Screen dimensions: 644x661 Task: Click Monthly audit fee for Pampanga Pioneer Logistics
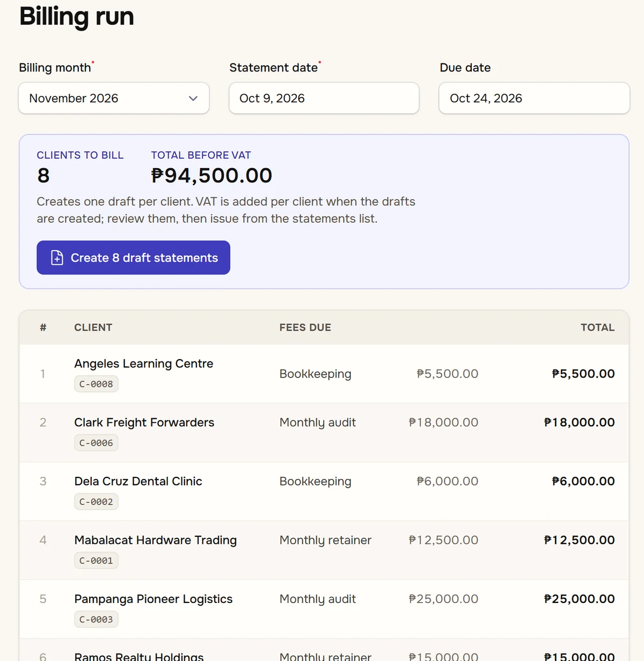tap(318, 599)
